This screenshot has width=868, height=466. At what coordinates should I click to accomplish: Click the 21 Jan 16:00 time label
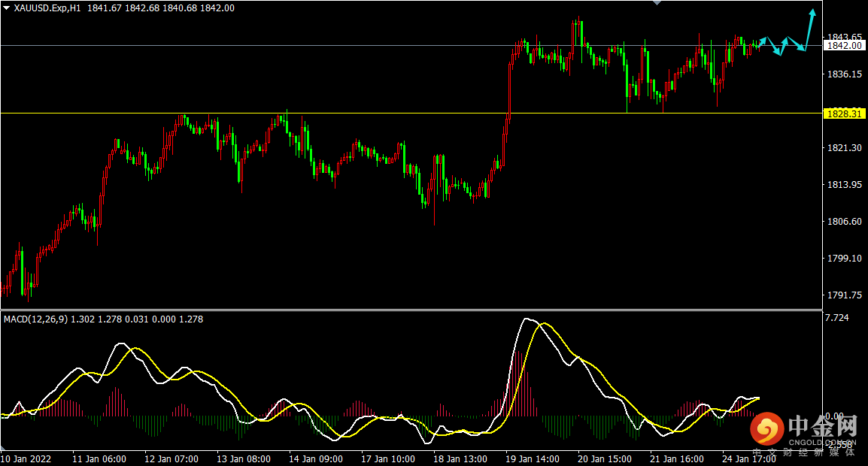pos(677,458)
